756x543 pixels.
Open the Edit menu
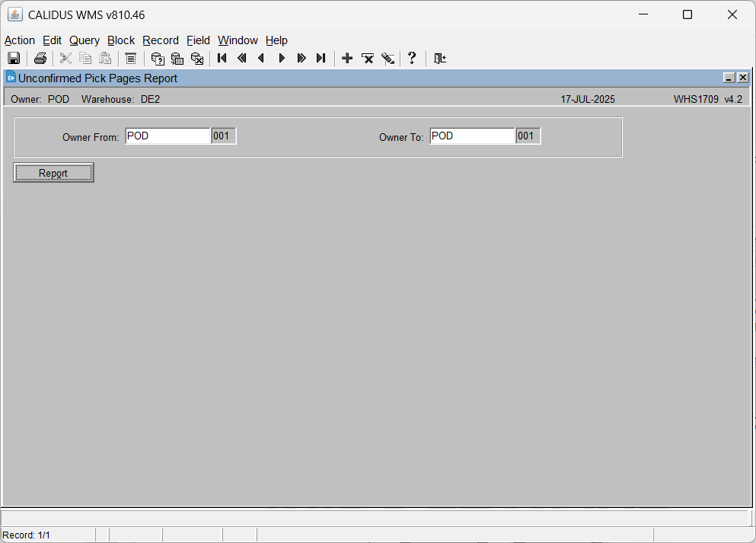pos(52,40)
